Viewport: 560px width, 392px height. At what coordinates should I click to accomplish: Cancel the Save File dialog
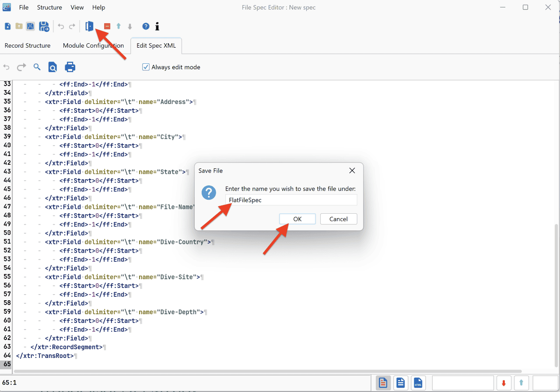339,219
